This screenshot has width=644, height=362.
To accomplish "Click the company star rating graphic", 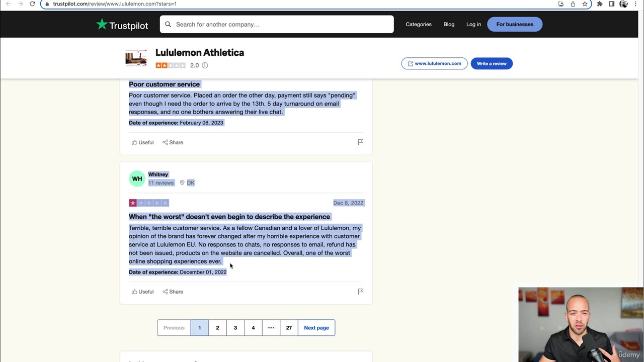I will (x=171, y=65).
